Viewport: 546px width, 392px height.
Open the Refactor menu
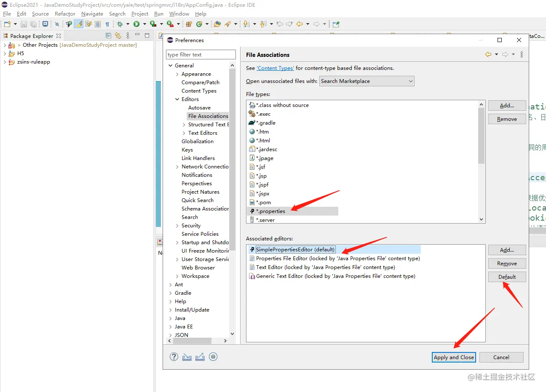click(x=65, y=14)
